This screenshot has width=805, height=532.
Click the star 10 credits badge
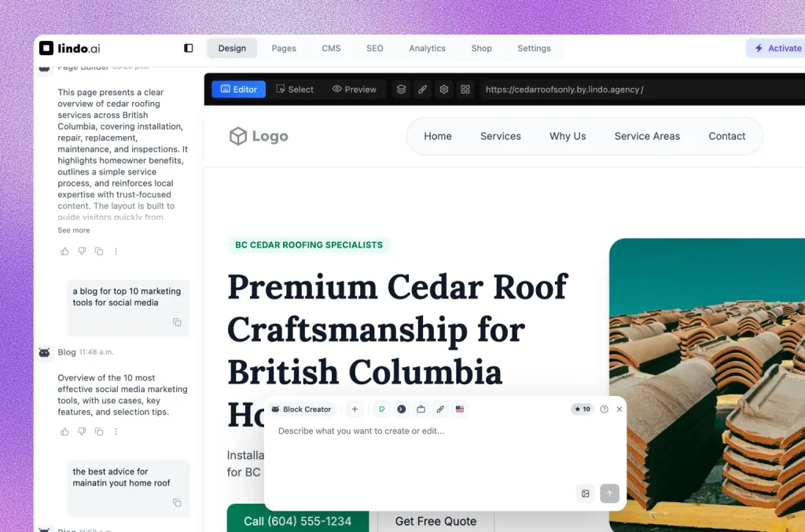(583, 409)
